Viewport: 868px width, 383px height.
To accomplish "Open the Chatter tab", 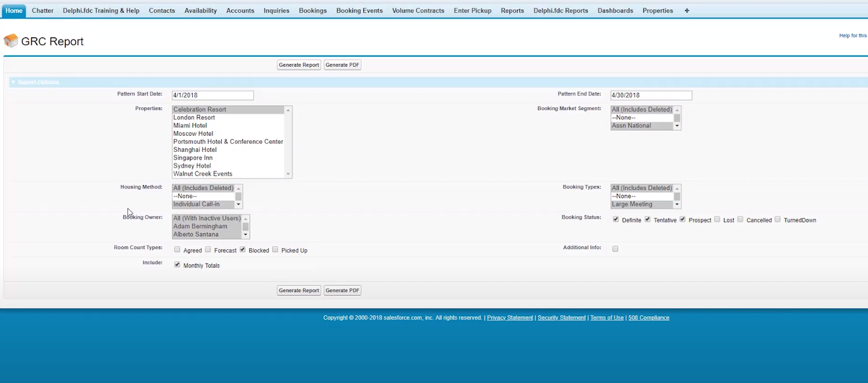I will click(43, 11).
